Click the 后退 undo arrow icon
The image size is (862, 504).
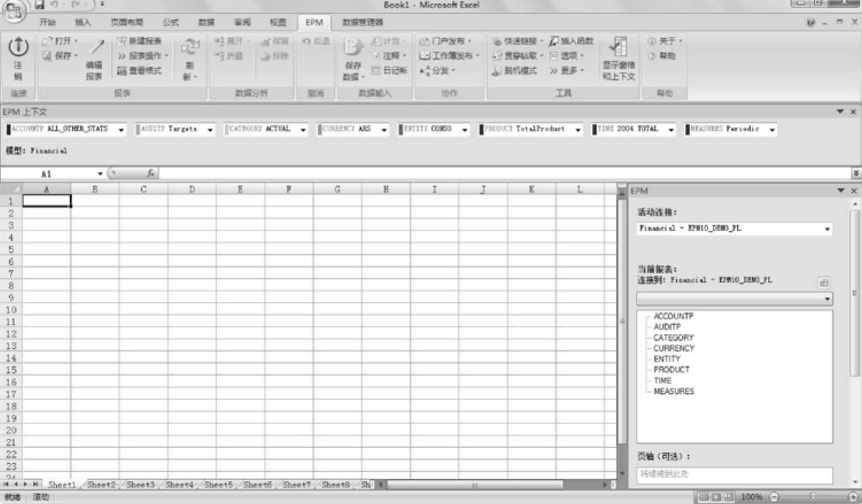pyautogui.click(x=306, y=41)
